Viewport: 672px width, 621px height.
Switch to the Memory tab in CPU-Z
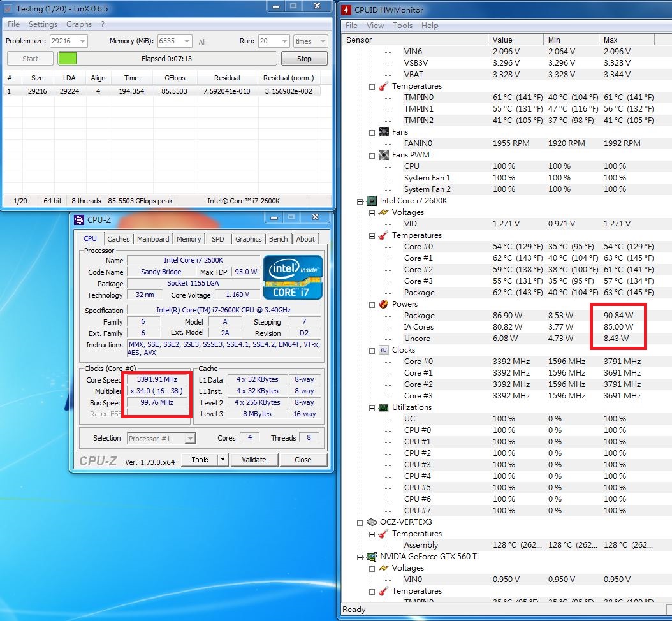pos(189,239)
